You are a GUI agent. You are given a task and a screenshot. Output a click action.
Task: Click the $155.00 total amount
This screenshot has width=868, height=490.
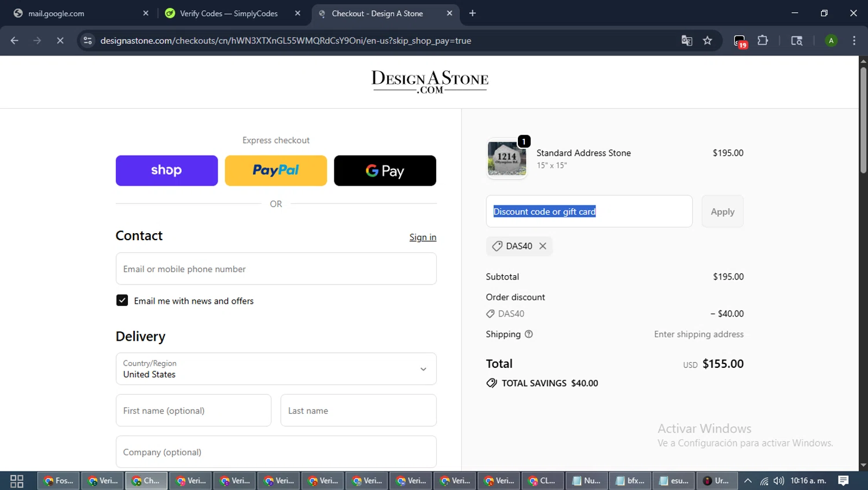tap(723, 364)
